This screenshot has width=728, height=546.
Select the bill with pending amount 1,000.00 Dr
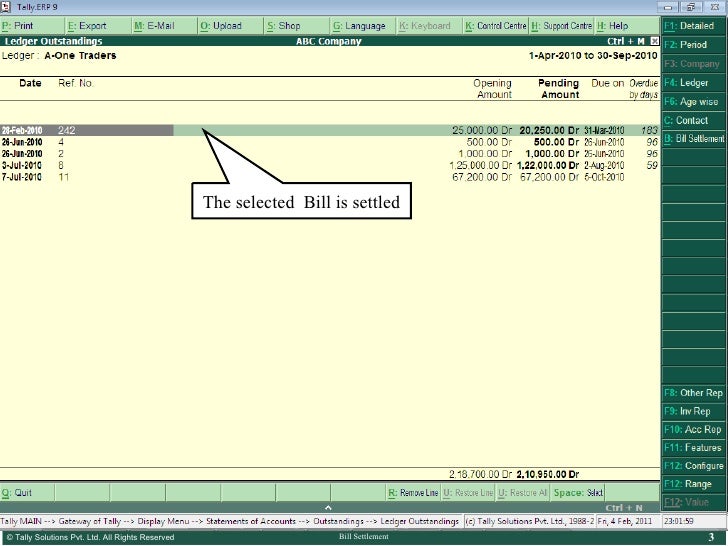(330, 154)
